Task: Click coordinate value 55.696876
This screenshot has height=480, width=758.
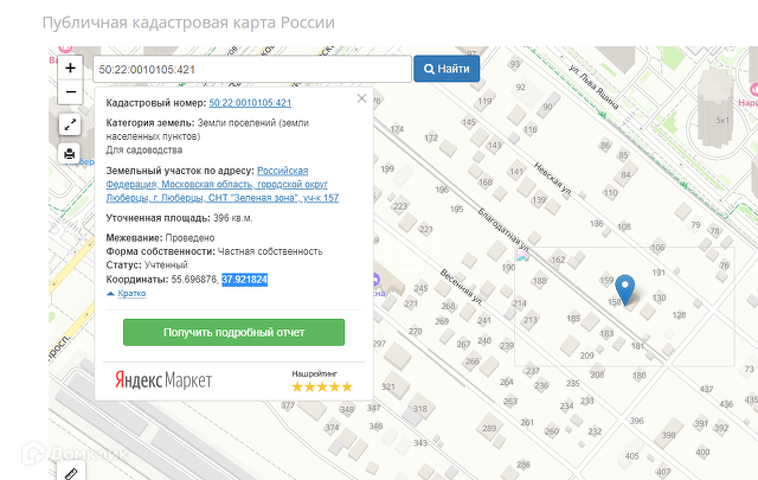Action: (x=195, y=279)
